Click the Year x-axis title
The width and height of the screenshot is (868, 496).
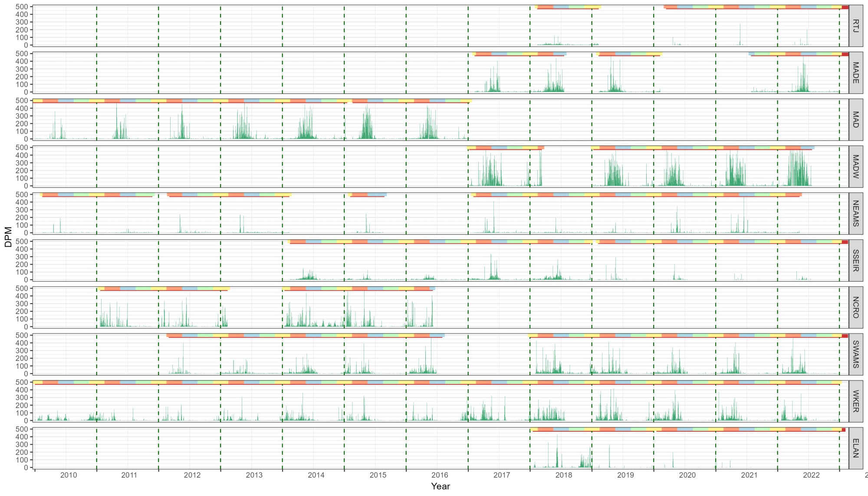440,486
